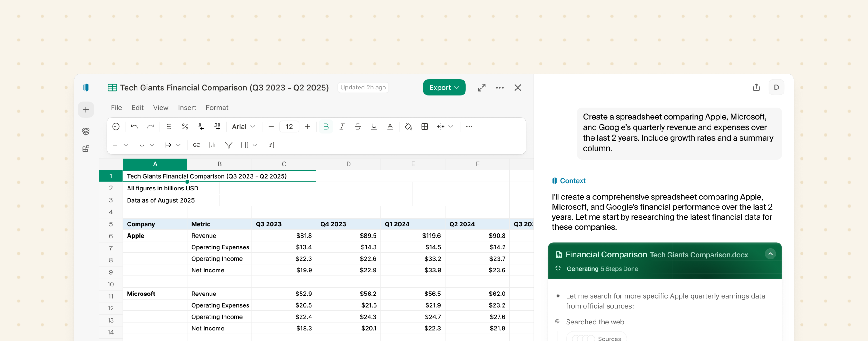Expand the freeze columns dropdown arrow
Image resolution: width=868 pixels, height=341 pixels.
[x=255, y=145]
